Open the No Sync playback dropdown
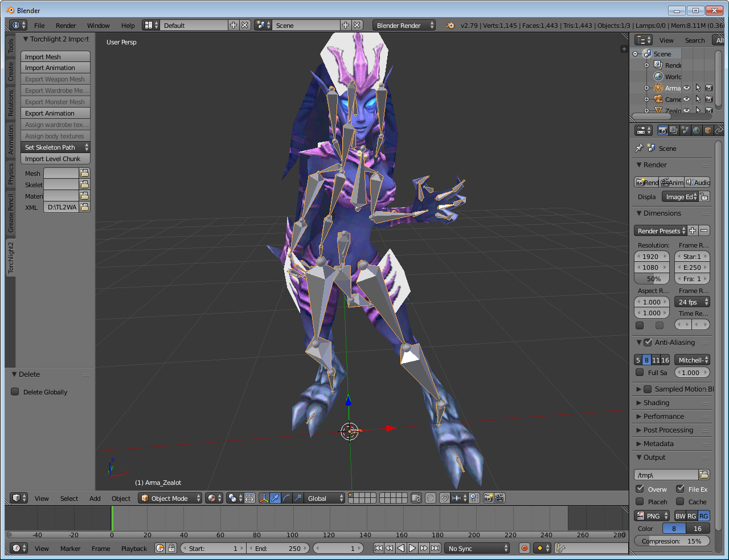729x560 pixels. point(477,548)
